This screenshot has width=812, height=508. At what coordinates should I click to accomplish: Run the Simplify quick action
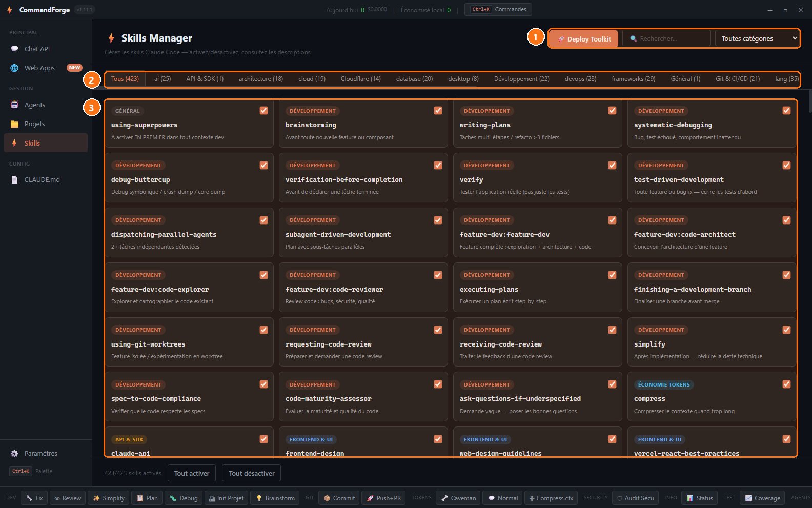click(109, 498)
